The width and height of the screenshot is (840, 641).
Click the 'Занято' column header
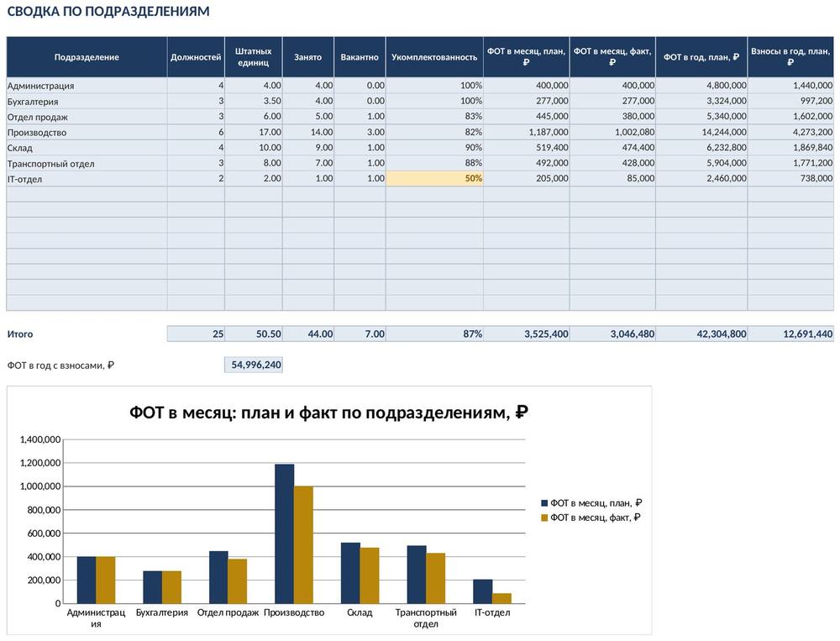point(308,57)
